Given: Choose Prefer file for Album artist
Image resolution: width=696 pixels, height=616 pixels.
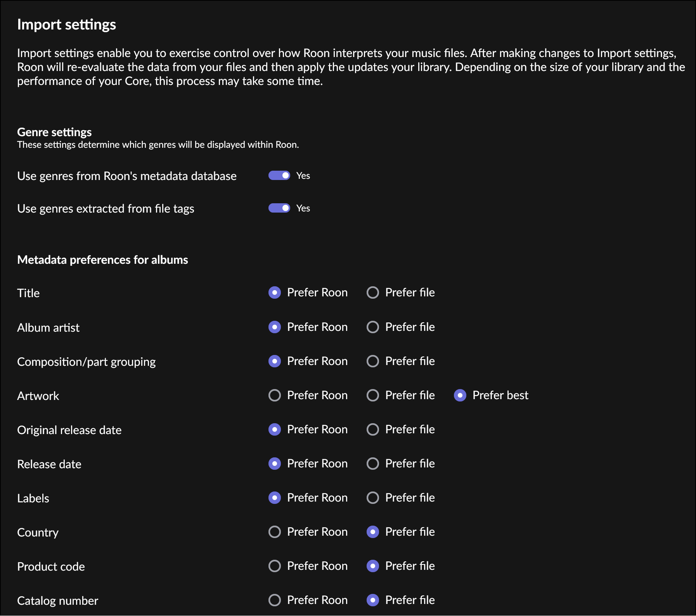Looking at the screenshot, I should click(x=373, y=327).
